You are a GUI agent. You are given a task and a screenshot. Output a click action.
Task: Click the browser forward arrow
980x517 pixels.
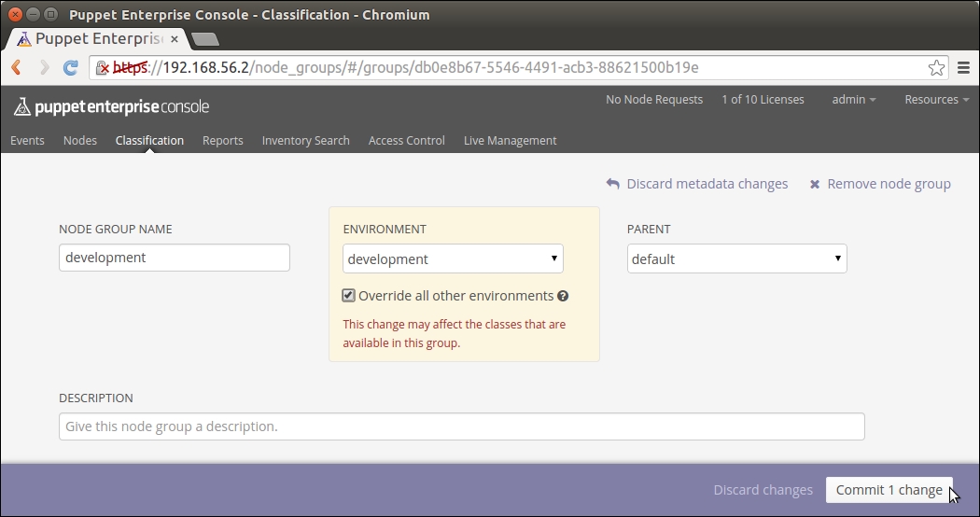tap(44, 67)
